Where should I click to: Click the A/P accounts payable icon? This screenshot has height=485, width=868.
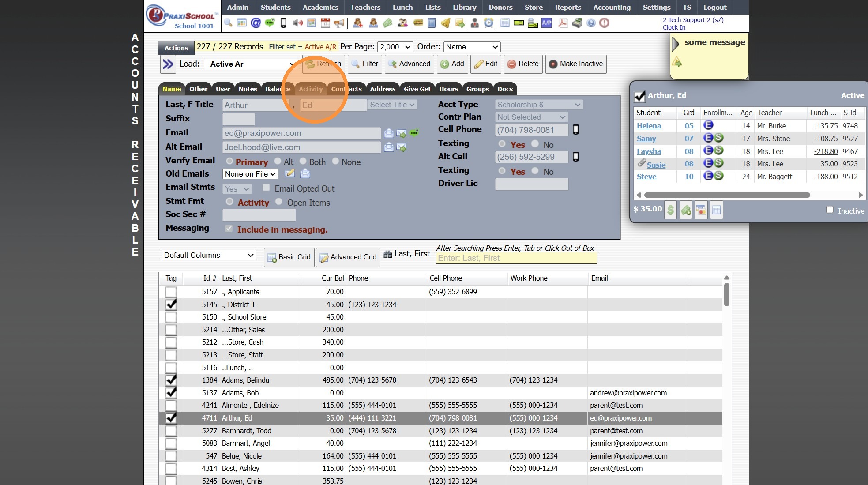(546, 23)
